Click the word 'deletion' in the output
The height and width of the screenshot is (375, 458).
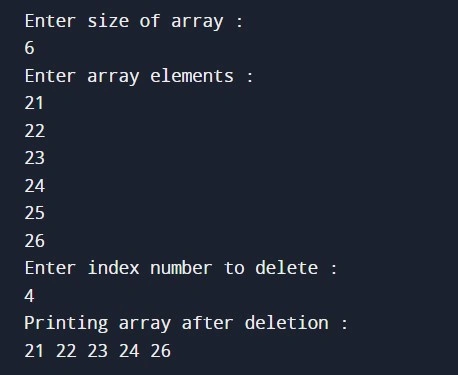287,323
